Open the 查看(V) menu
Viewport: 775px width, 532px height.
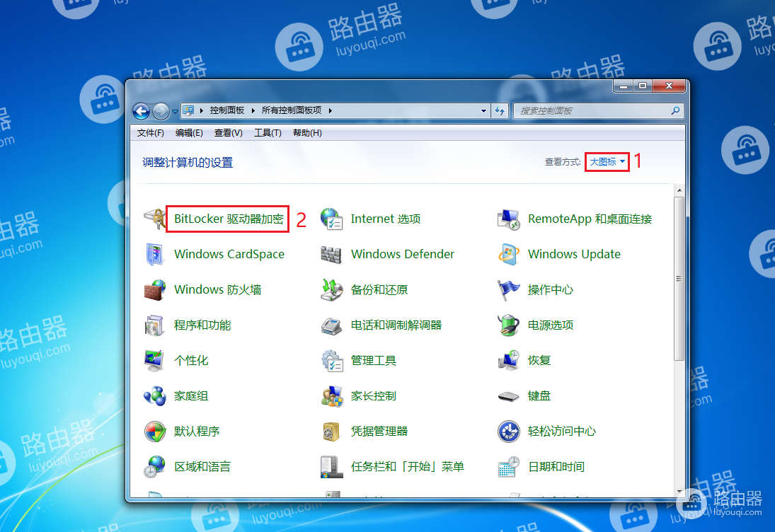point(229,133)
